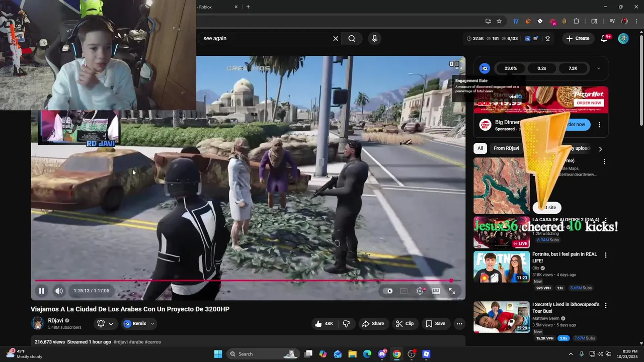Open the Tour Bus video thumbnail
The height and width of the screenshot is (362, 644).
point(502,317)
